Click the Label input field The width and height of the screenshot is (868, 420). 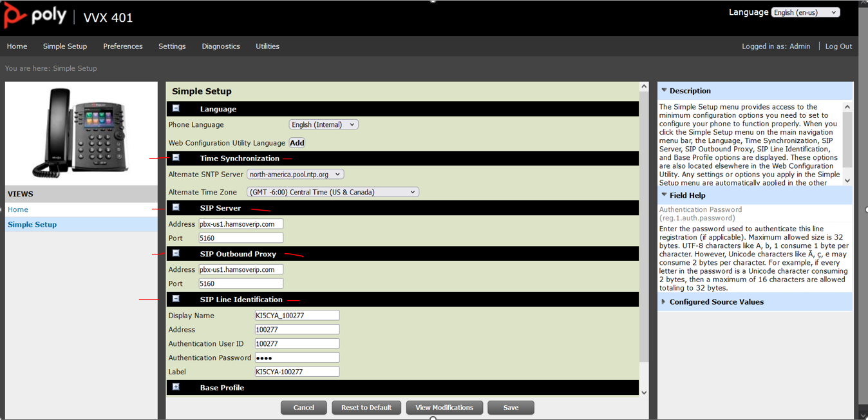click(297, 372)
